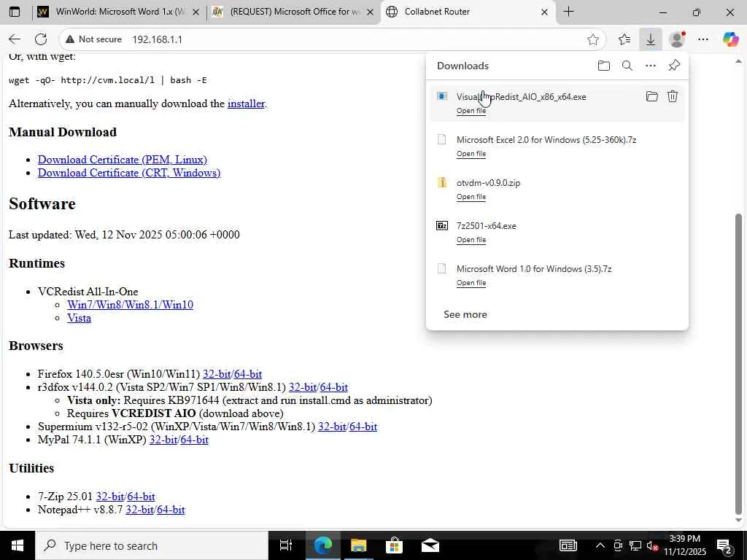This screenshot has height=560, width=747.
Task: Open Windows Start menu
Action: point(18,545)
